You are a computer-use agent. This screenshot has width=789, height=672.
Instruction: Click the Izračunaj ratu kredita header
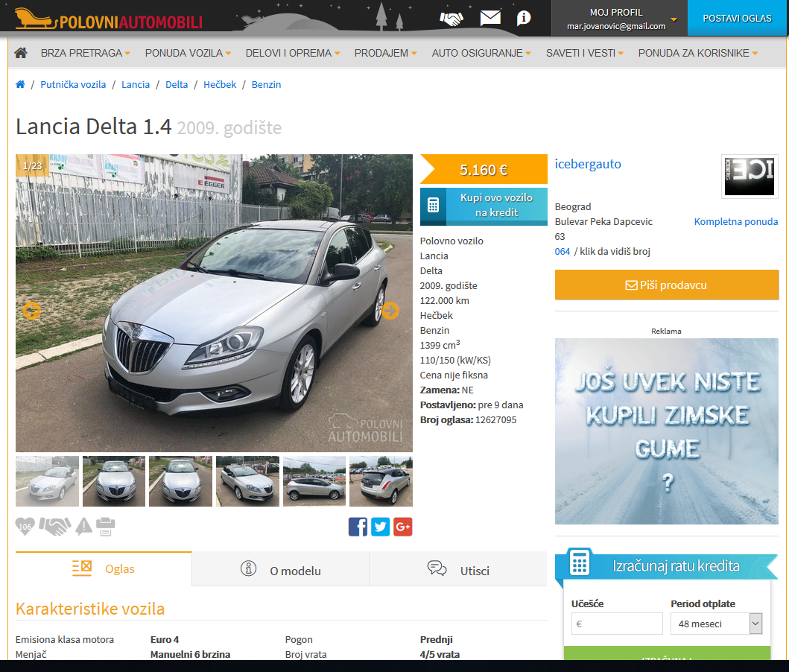coord(667,566)
